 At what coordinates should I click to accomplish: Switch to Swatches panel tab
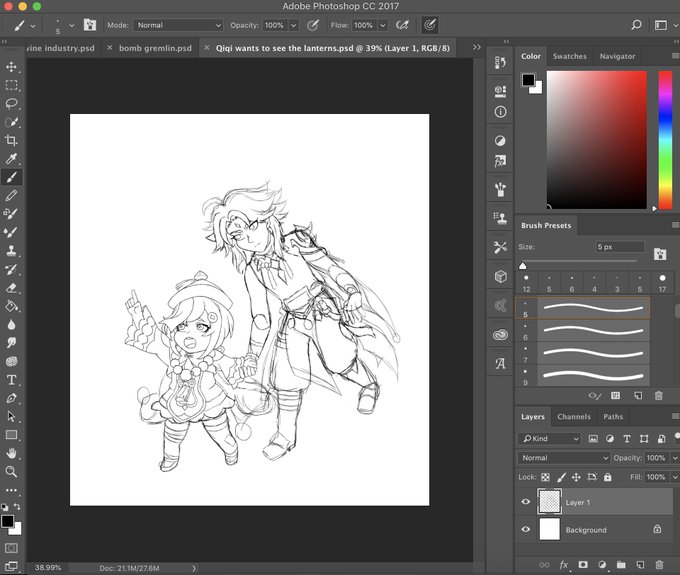(x=569, y=56)
